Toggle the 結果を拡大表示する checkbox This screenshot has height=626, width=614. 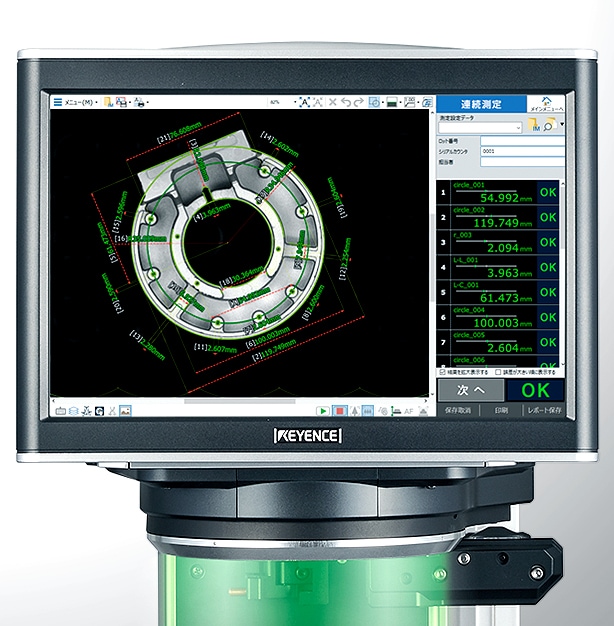click(442, 372)
